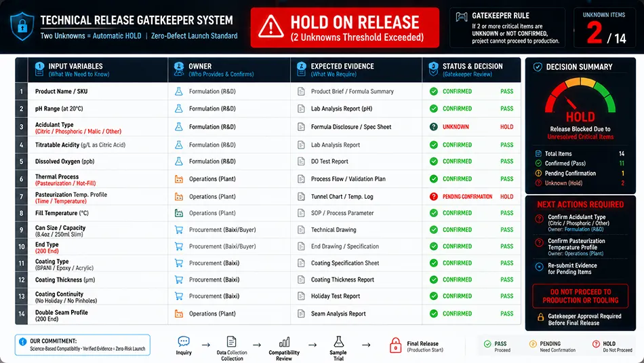The image size is (644, 363).
Task: Click HOLD decision in the Acidulant Type row
Action: click(507, 127)
